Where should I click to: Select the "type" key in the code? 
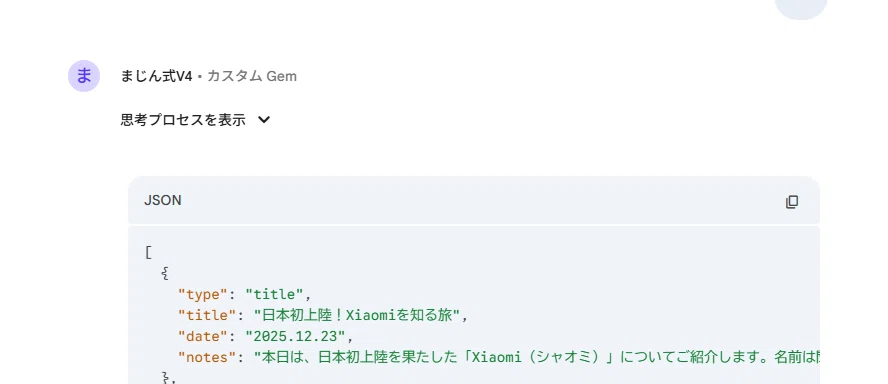[x=203, y=295]
